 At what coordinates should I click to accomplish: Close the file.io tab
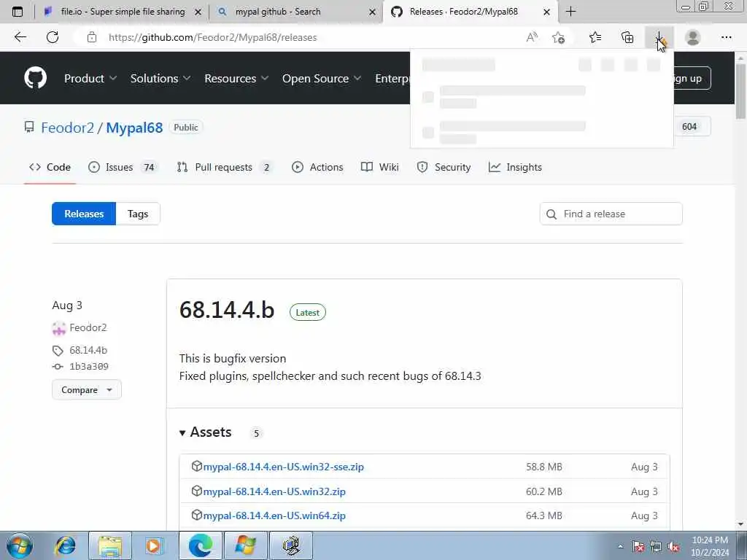[198, 12]
